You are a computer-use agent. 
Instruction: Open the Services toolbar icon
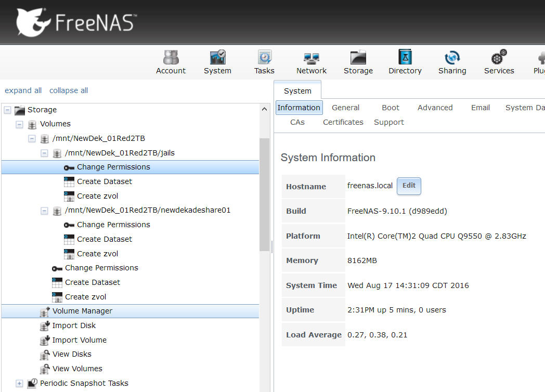[x=499, y=62]
